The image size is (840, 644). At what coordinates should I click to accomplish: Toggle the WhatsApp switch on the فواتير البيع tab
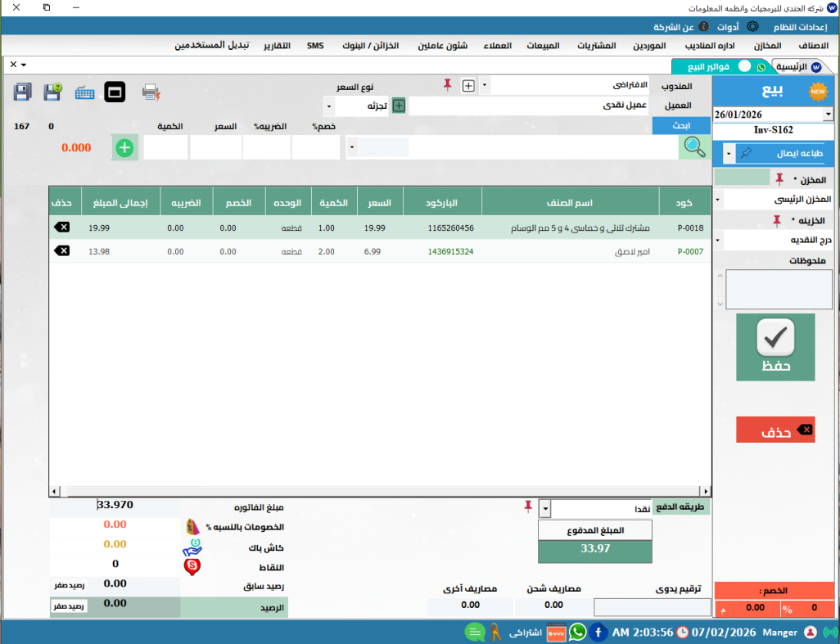[744, 65]
